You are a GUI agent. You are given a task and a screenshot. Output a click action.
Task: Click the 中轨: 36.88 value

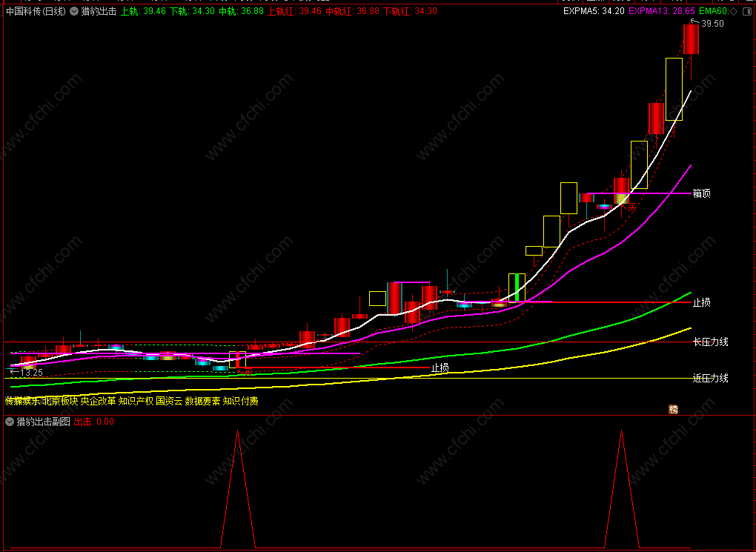pos(241,11)
